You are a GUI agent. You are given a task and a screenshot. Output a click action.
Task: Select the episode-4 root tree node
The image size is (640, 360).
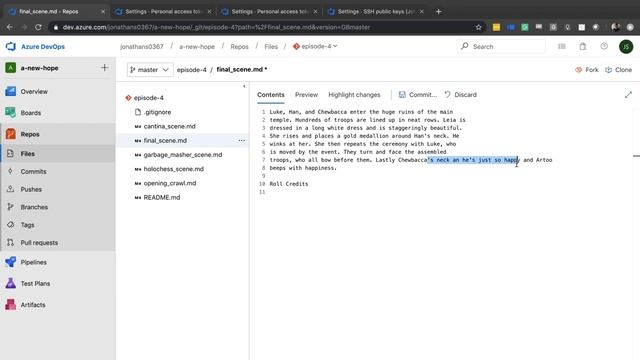tap(149, 98)
